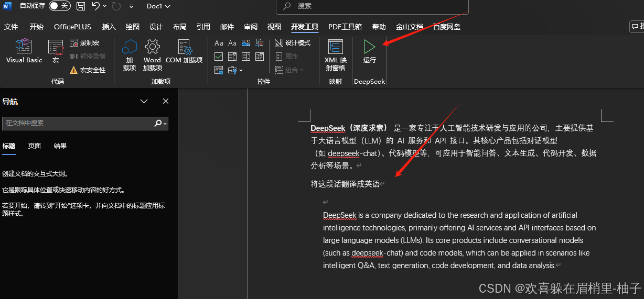644x299 pixels.
Task: Switch to 开始 tab
Action: 37,27
